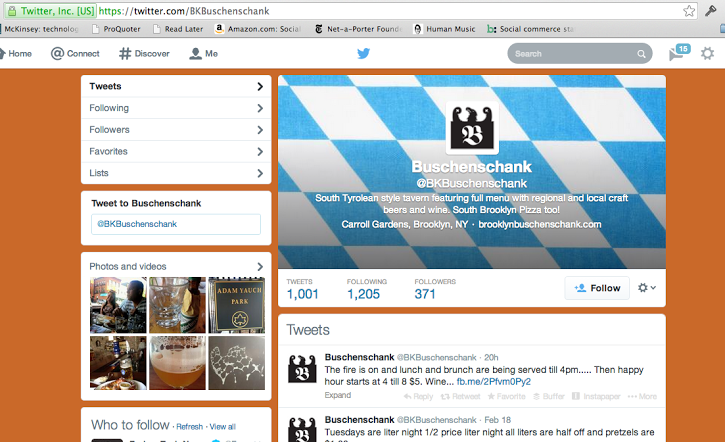The height and width of the screenshot is (442, 725).
Task: Open Buschenschank profile avatar on header
Action: 472,128
